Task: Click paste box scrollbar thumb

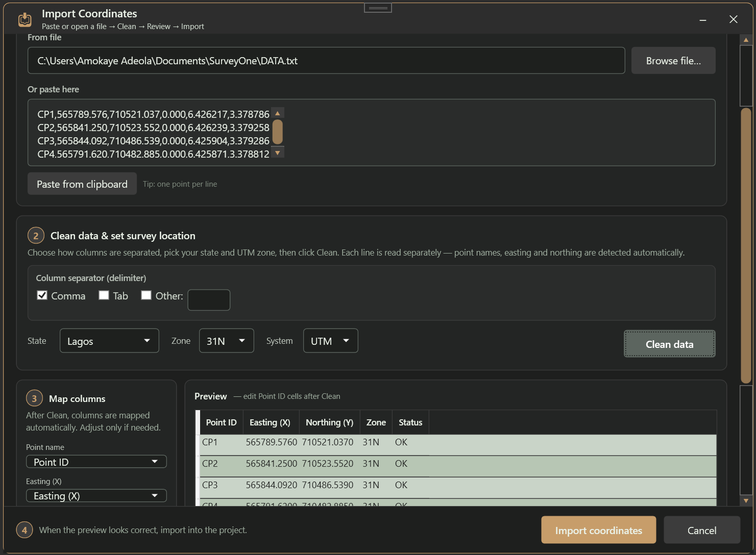Action: click(278, 132)
